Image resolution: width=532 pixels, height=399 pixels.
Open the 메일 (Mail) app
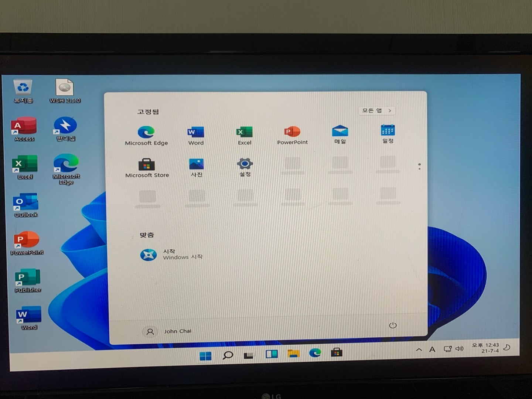(340, 134)
